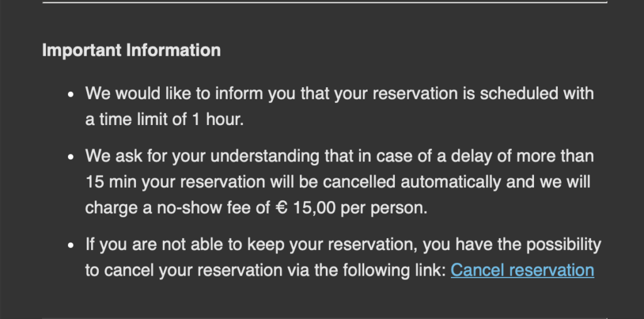Image resolution: width=644 pixels, height=319 pixels.
Task: Click the first bullet point marker
Action: pos(71,94)
